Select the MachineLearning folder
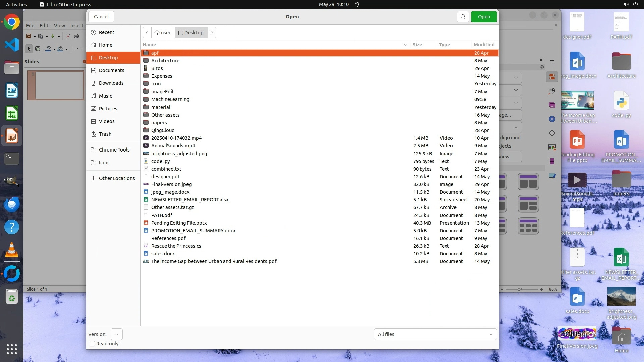The width and height of the screenshot is (644, 362). [x=170, y=99]
